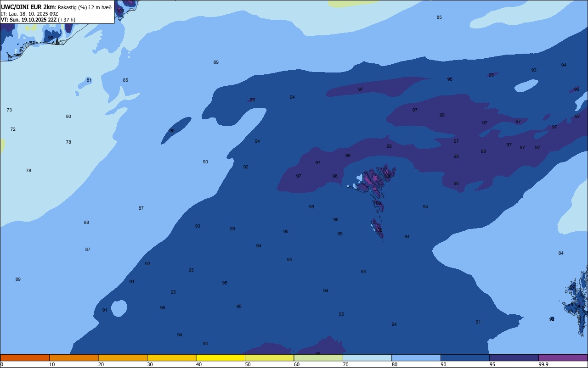Click the humidity value 84 on the map
The width and height of the screenshot is (588, 368).
pyautogui.click(x=561, y=253)
